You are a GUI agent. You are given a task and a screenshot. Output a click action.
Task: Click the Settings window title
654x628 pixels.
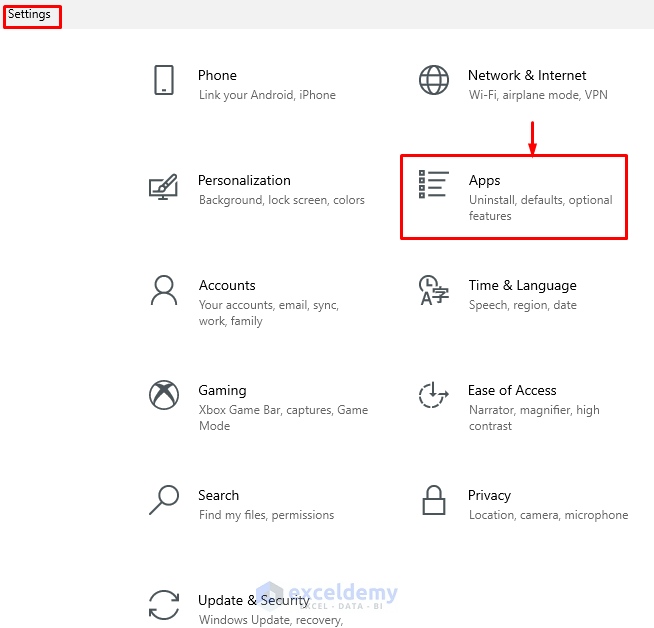(30, 15)
